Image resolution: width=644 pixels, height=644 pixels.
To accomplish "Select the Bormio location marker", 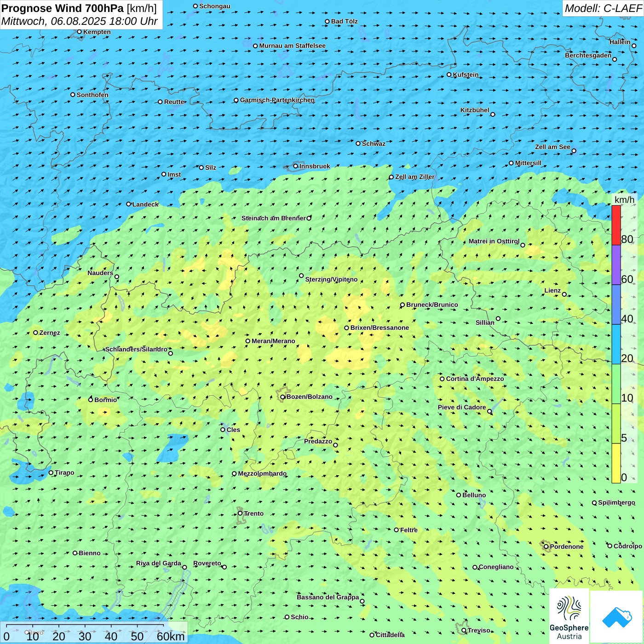I will click(x=91, y=399).
